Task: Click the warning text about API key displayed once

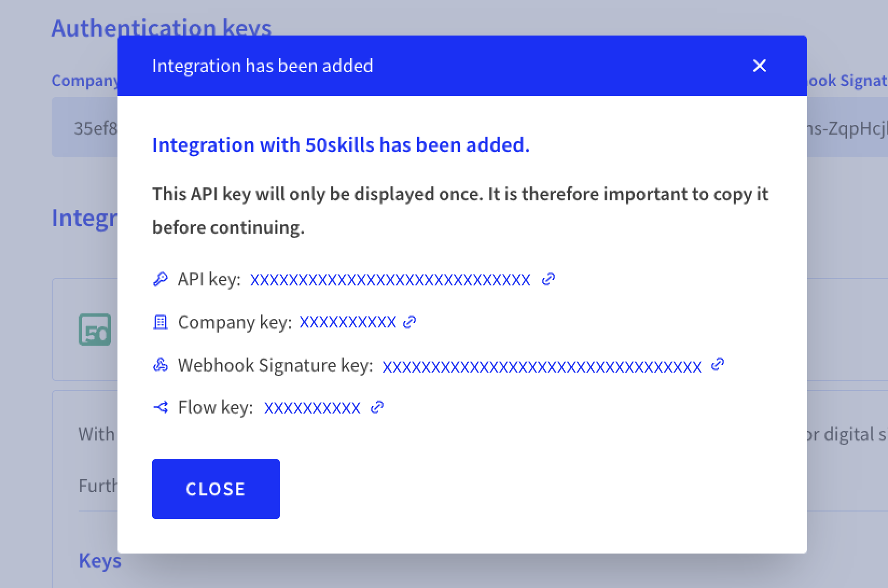Action: point(460,211)
